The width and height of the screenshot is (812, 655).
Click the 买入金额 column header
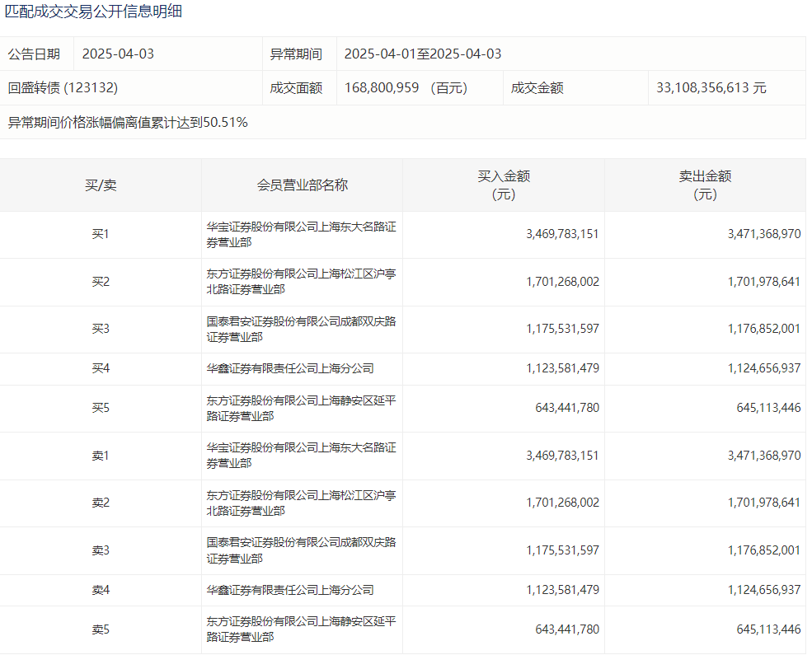point(504,185)
